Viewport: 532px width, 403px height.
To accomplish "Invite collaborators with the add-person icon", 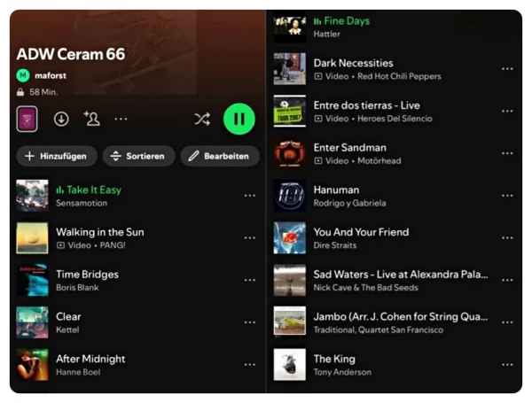I will pos(91,119).
